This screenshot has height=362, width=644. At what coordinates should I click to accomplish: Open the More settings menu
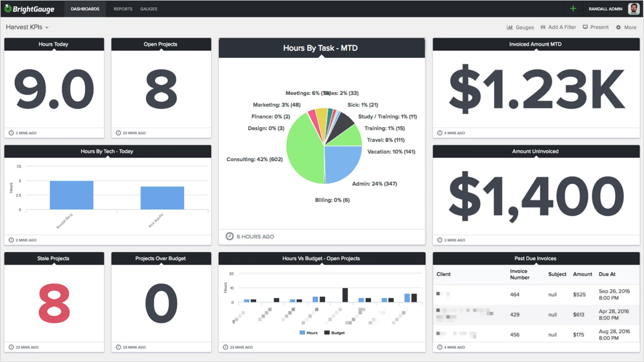click(x=626, y=27)
